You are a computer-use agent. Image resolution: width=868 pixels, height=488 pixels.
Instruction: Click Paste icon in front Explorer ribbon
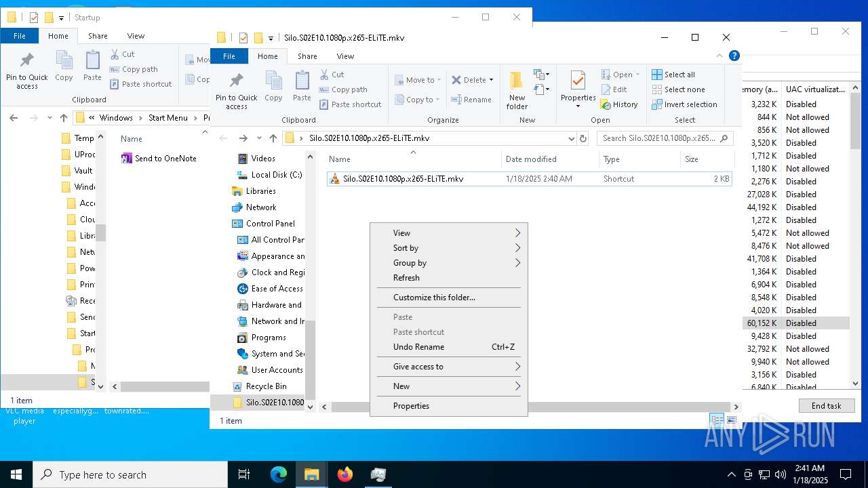point(302,87)
